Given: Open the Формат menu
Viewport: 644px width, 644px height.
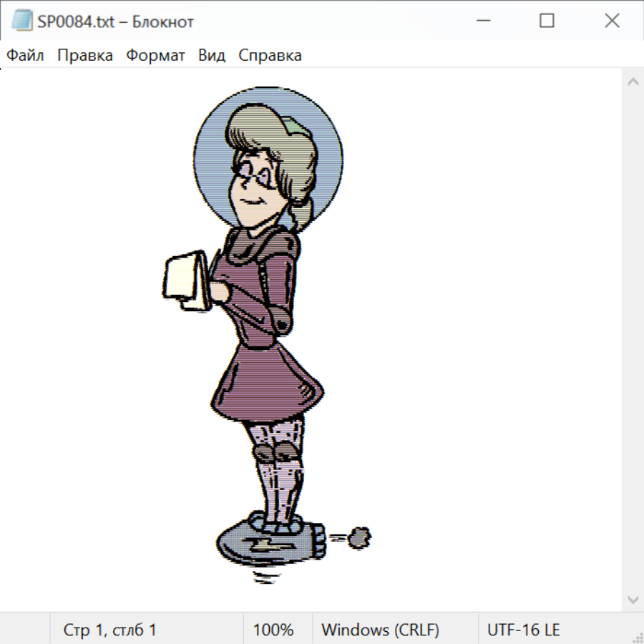Looking at the screenshot, I should 155,55.
